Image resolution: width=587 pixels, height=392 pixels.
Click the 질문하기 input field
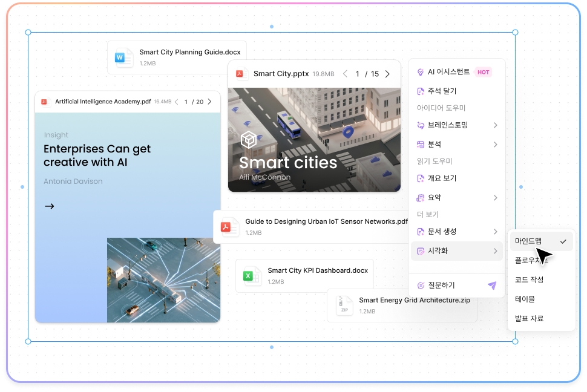(x=448, y=286)
